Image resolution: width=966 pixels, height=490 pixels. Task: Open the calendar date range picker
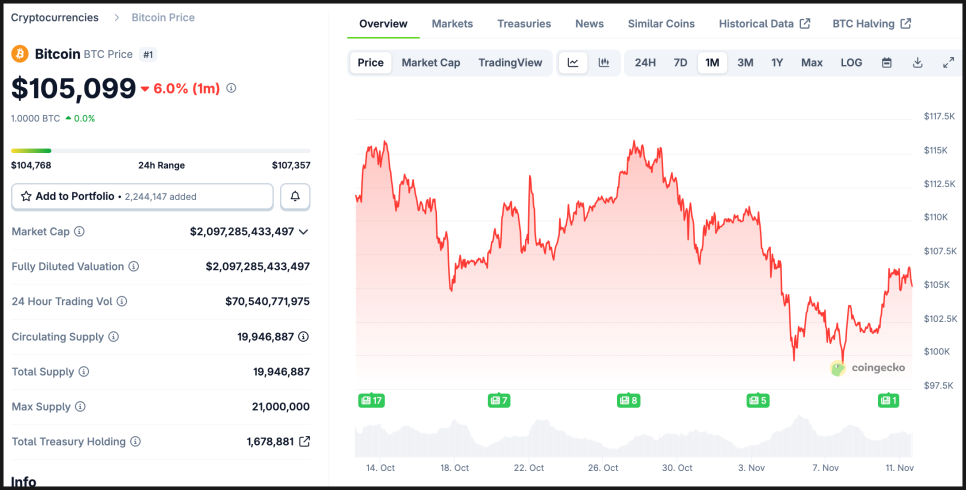pyautogui.click(x=886, y=63)
